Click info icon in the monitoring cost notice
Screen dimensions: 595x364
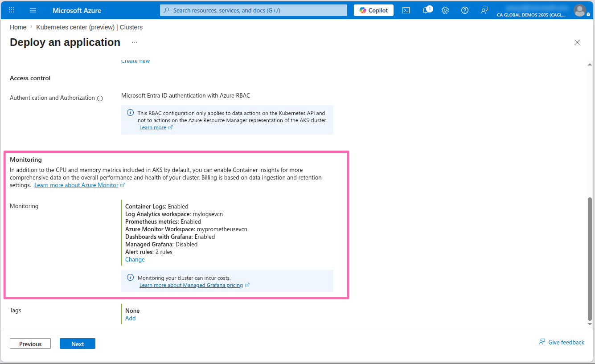tap(130, 278)
